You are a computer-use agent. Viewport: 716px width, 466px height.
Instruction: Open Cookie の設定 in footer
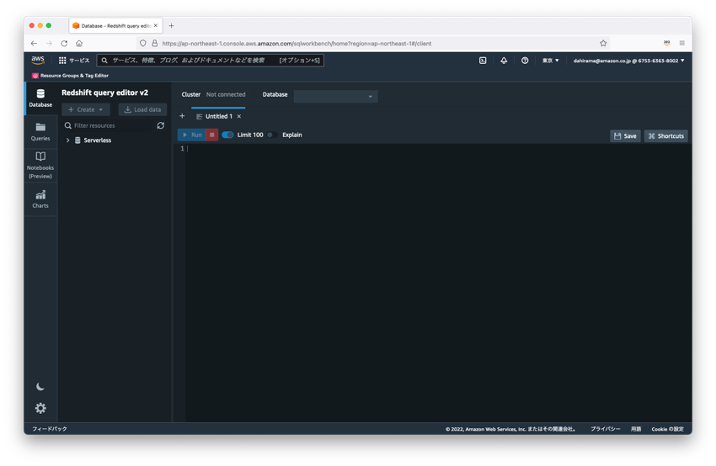[x=667, y=429]
